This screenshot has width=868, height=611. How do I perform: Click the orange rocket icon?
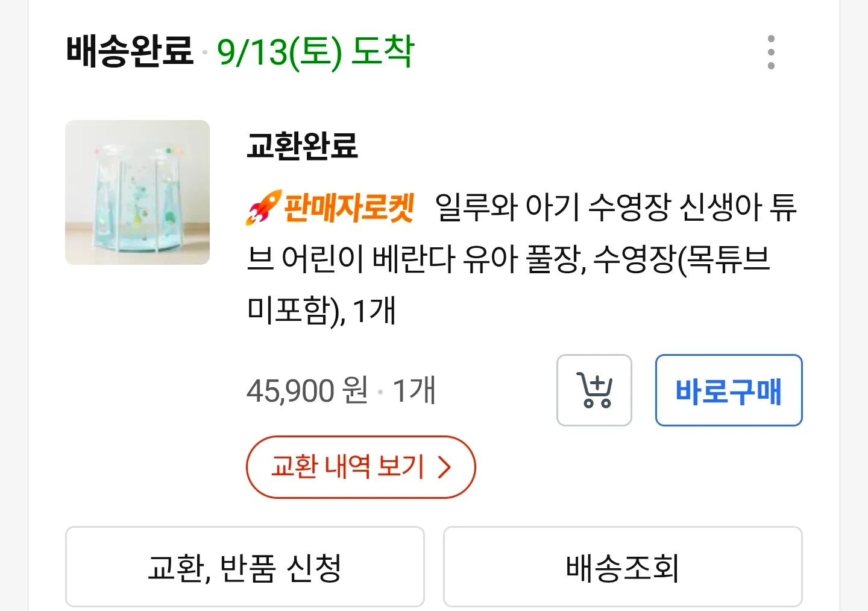click(263, 207)
